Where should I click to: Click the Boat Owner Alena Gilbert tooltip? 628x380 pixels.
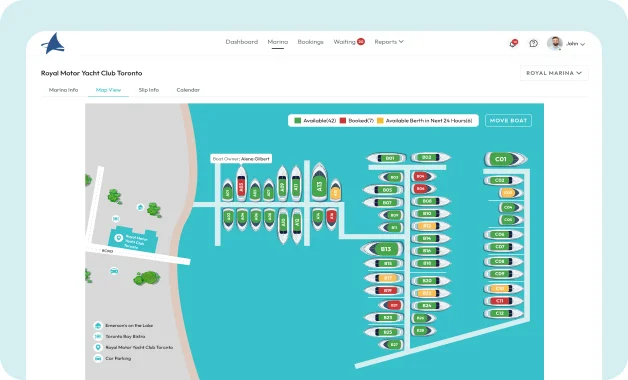(x=241, y=159)
